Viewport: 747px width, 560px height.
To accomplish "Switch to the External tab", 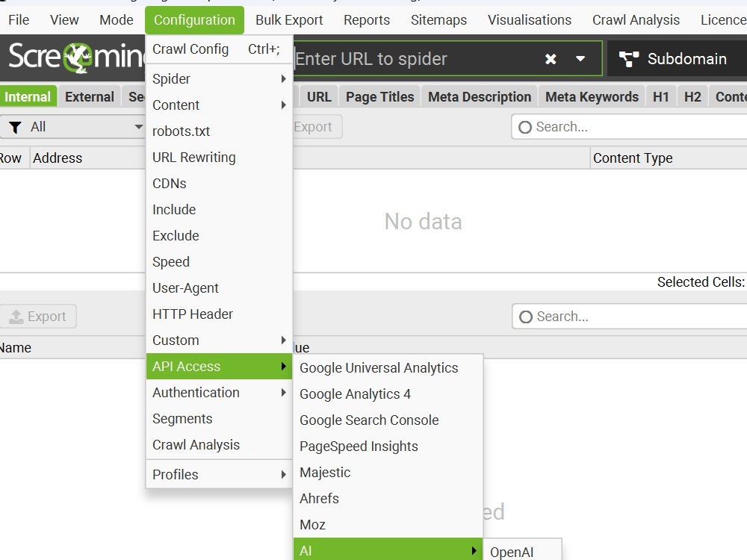I will pyautogui.click(x=90, y=96).
